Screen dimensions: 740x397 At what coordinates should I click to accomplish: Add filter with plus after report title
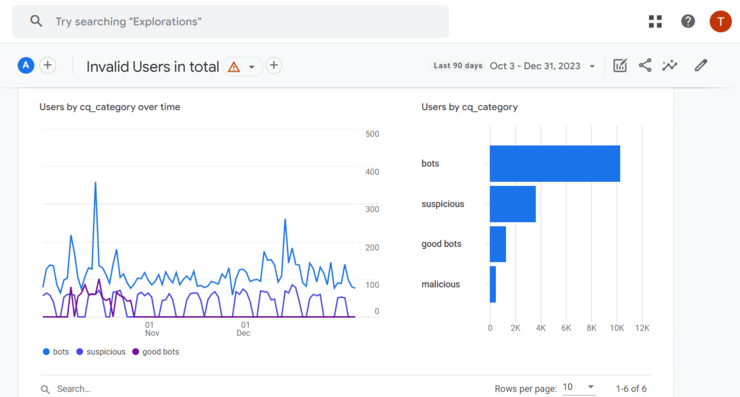click(274, 66)
